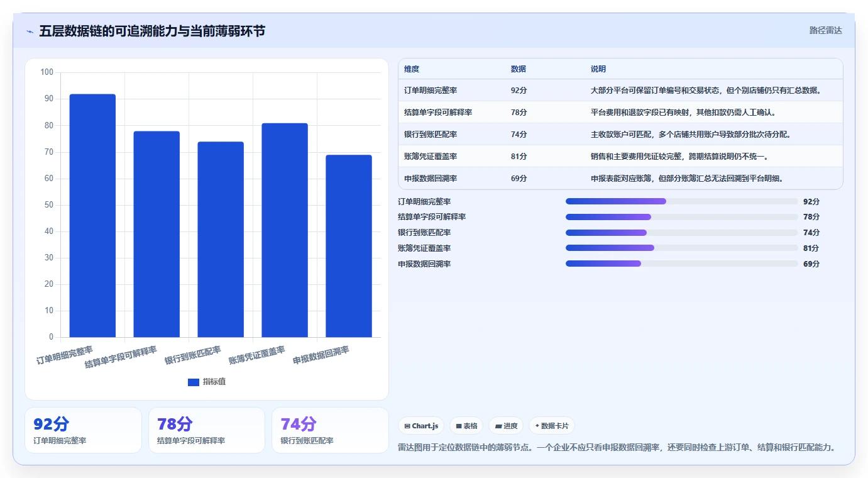
Task: Select the 结算单字段可解释率 table row cell
Action: 453,113
